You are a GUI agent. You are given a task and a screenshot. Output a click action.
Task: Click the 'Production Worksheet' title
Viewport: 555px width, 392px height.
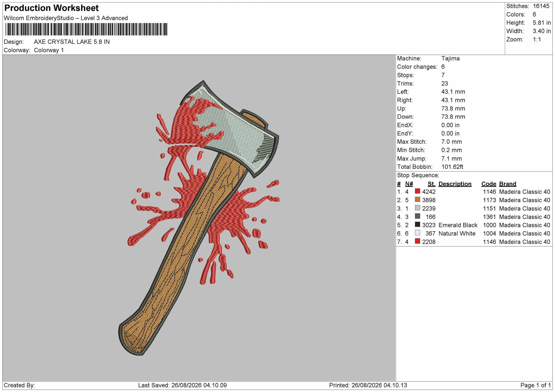(52, 8)
